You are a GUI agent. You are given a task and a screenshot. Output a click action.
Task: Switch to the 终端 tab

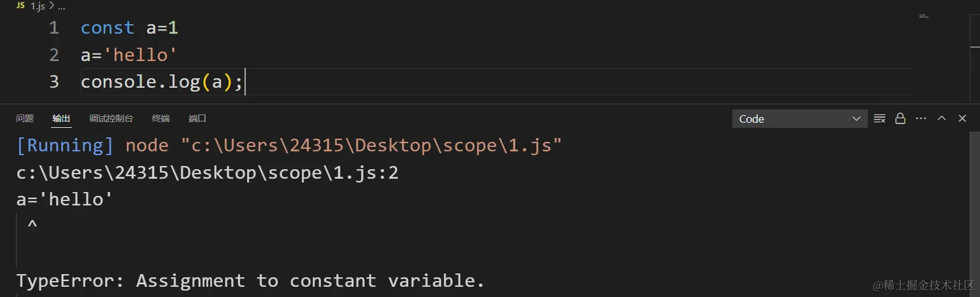(161, 118)
